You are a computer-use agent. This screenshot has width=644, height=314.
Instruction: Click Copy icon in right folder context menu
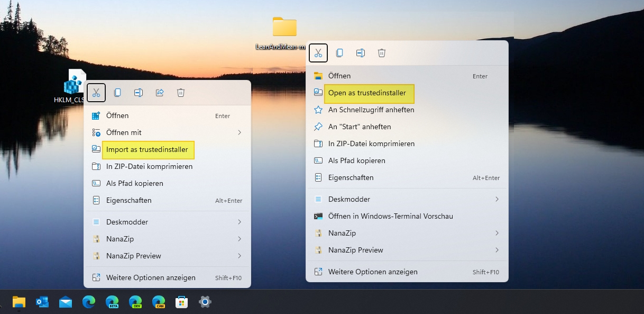(x=339, y=53)
